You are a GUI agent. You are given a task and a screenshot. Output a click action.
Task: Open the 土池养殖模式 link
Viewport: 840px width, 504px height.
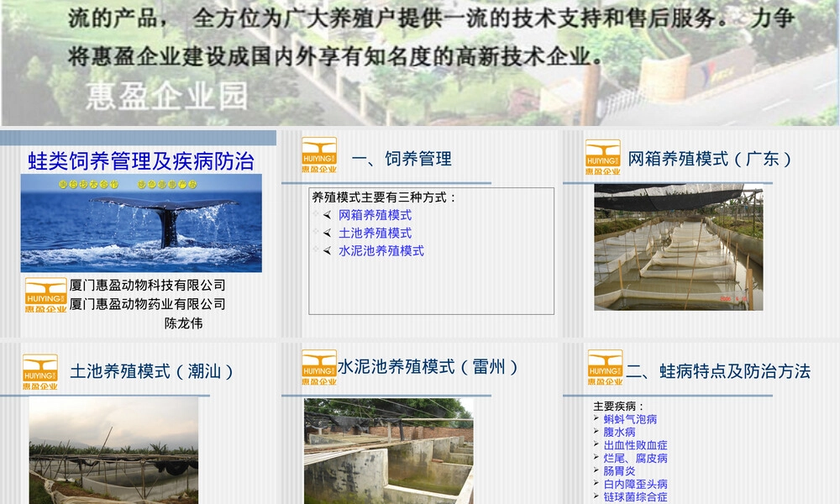tap(375, 233)
